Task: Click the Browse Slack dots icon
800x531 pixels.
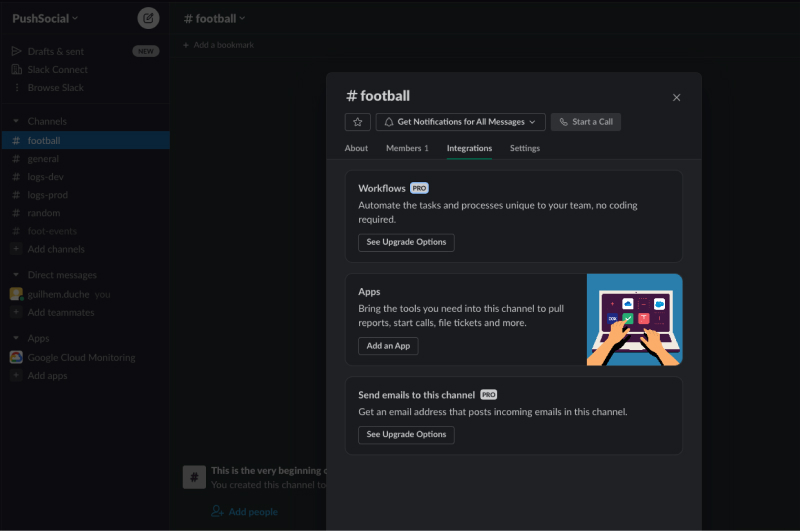Action: coord(17,88)
